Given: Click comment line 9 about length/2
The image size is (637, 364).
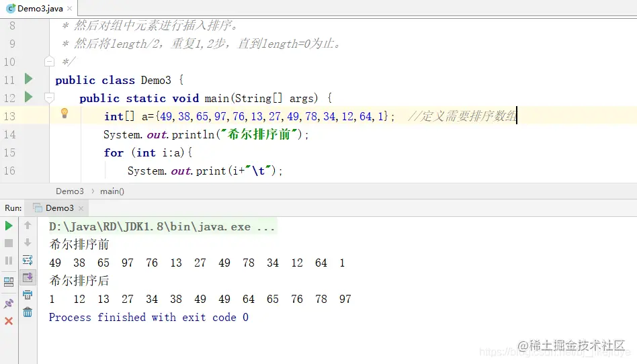Looking at the screenshot, I should [201, 44].
